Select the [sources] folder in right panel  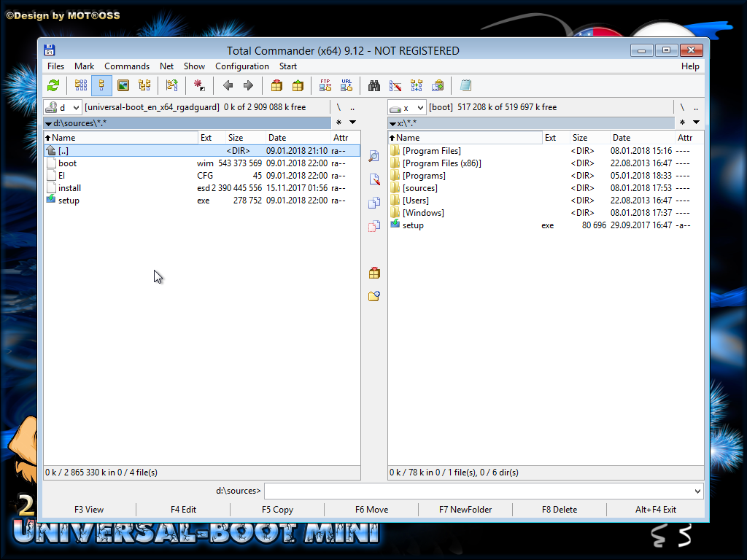point(546,188)
